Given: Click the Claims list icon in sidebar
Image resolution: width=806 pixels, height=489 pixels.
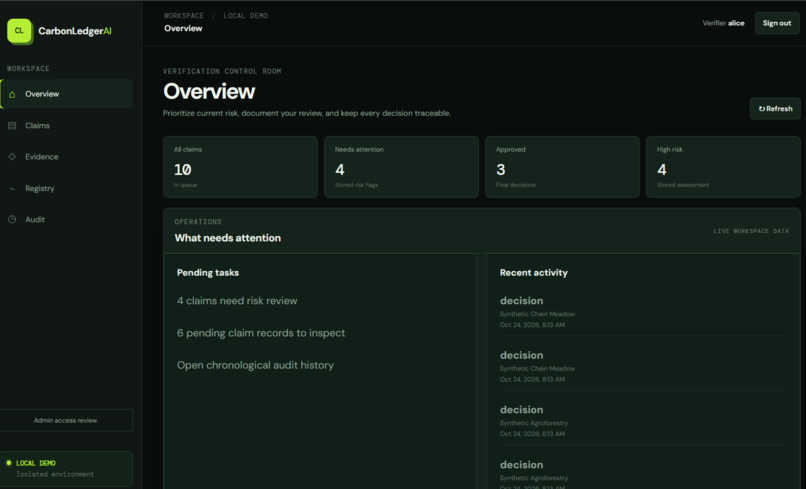Looking at the screenshot, I should click(12, 125).
